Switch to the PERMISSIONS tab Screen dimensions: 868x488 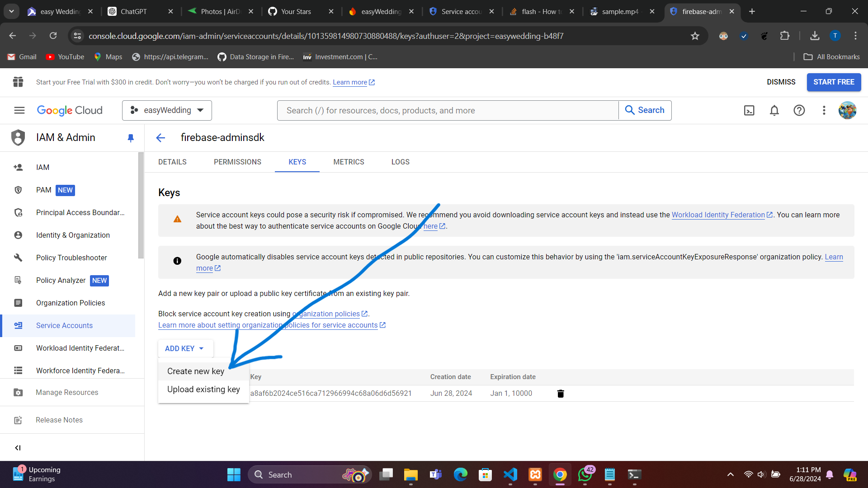(x=237, y=162)
